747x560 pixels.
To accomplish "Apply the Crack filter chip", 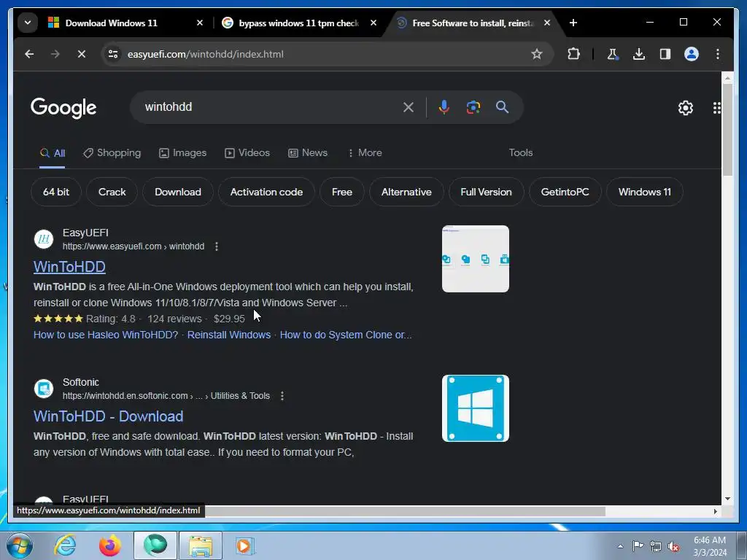I will click(x=112, y=192).
